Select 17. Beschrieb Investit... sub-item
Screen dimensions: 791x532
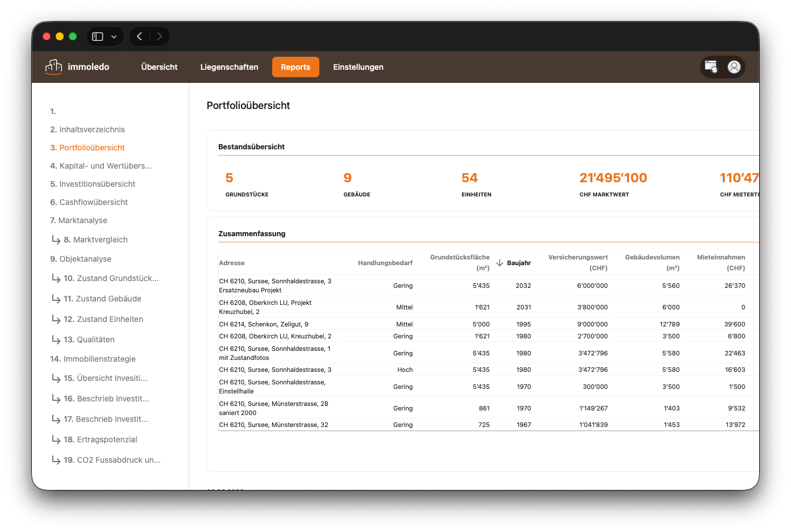click(106, 419)
